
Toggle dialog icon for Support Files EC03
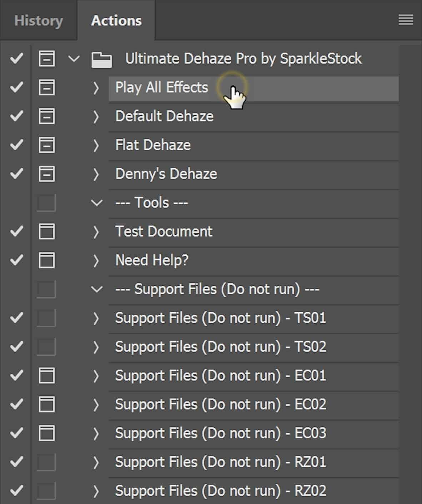(x=47, y=433)
